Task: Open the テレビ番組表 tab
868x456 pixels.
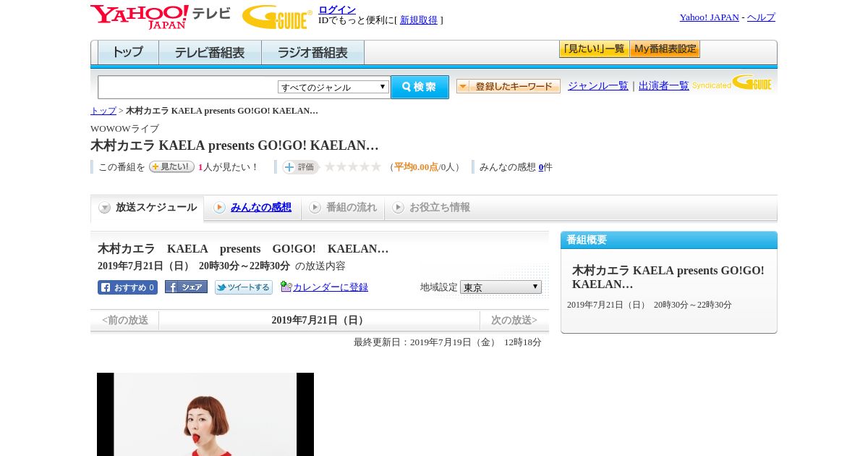Action: [x=210, y=53]
